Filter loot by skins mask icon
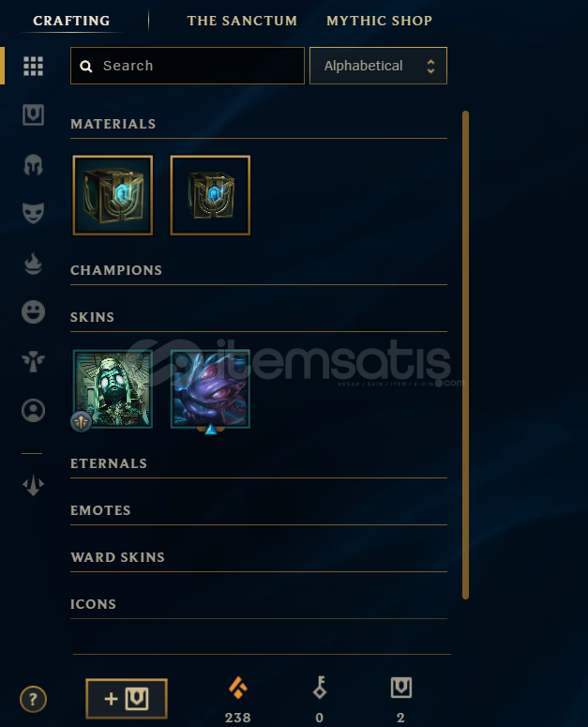This screenshot has width=588, height=727. [x=34, y=213]
